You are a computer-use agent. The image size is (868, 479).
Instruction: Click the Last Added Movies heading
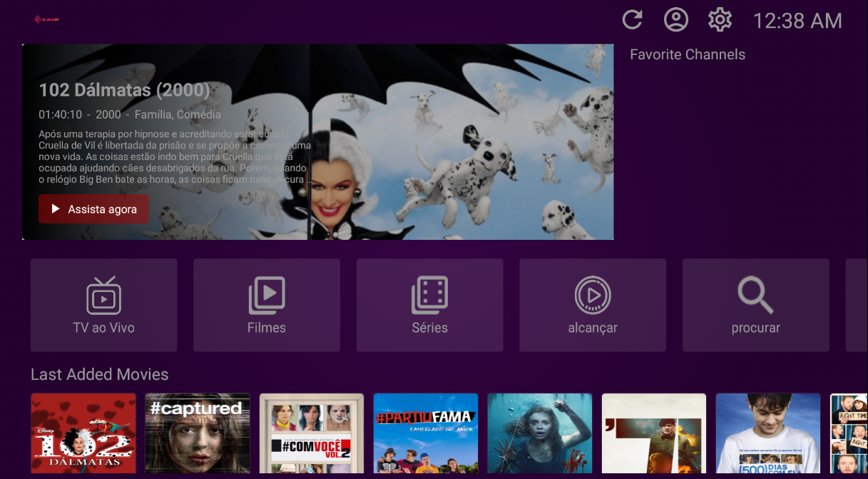pos(100,375)
